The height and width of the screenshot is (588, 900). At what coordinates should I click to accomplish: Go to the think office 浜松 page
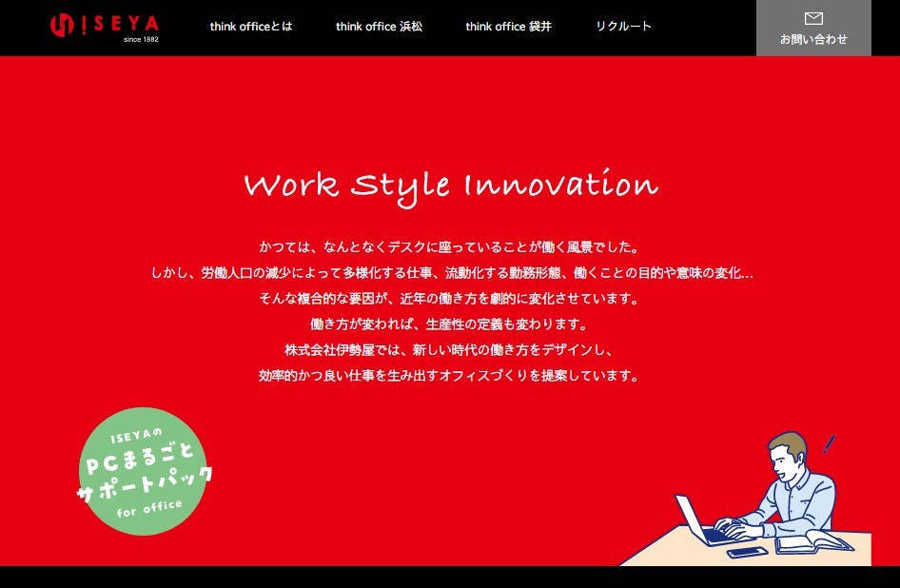click(379, 27)
